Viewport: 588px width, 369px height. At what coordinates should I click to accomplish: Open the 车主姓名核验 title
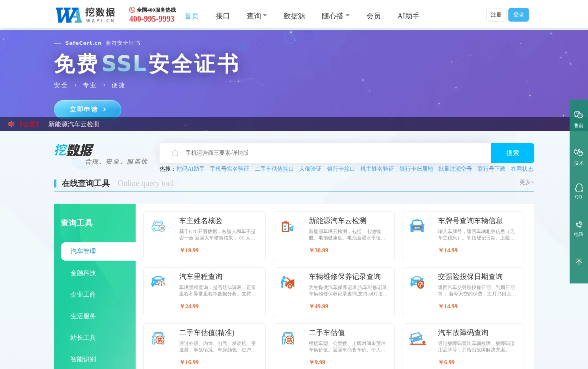tap(201, 221)
